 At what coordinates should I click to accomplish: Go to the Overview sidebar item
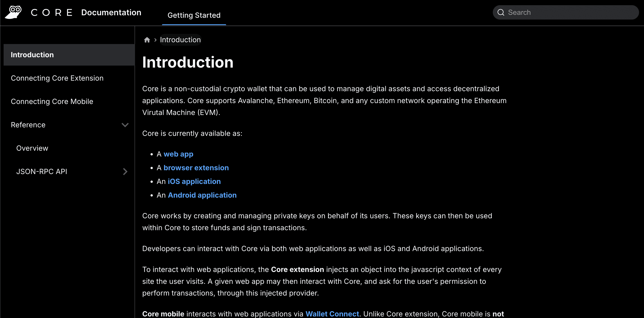pos(32,148)
